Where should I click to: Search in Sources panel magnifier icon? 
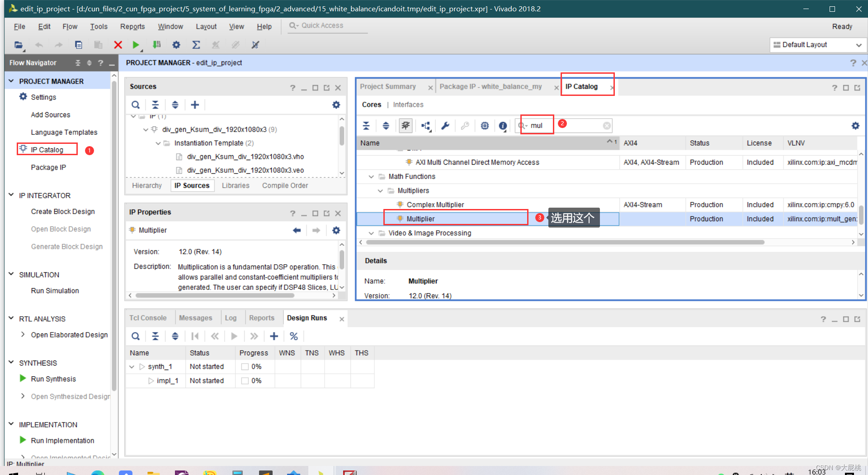click(x=136, y=105)
